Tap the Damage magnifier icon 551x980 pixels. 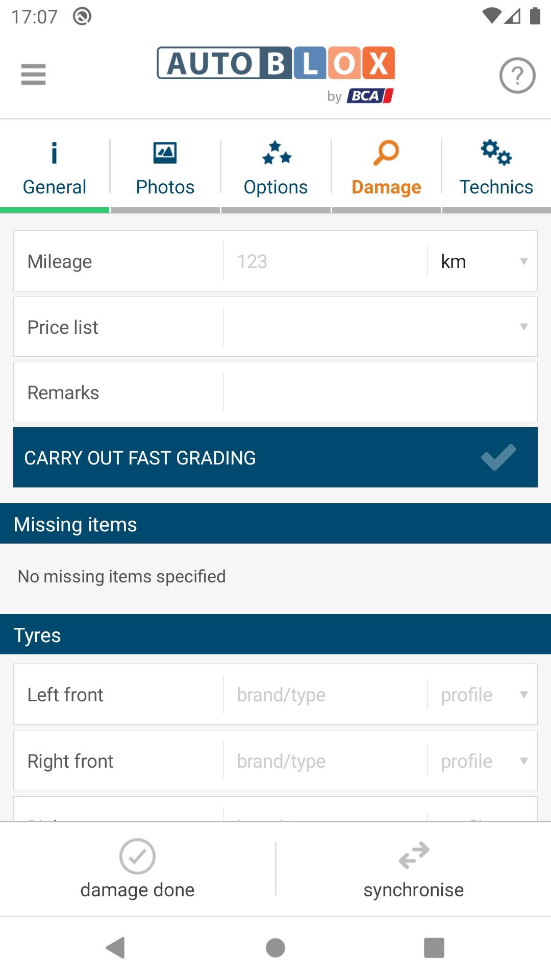click(386, 153)
